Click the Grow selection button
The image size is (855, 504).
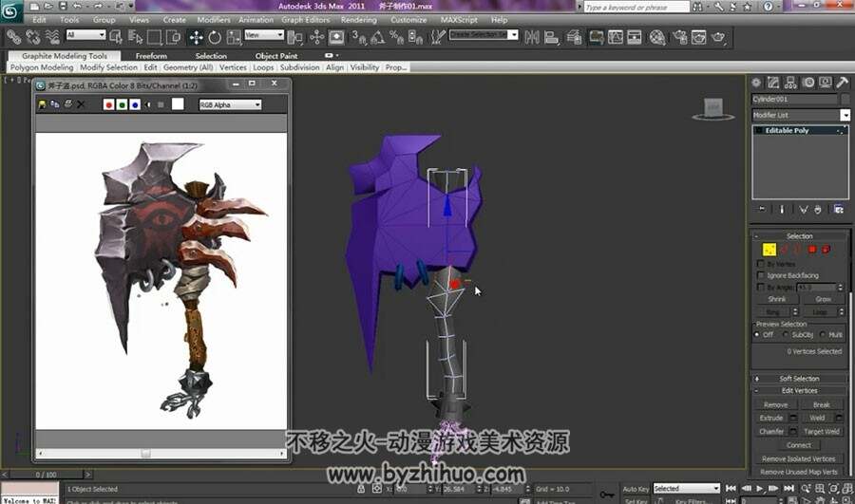click(x=823, y=299)
